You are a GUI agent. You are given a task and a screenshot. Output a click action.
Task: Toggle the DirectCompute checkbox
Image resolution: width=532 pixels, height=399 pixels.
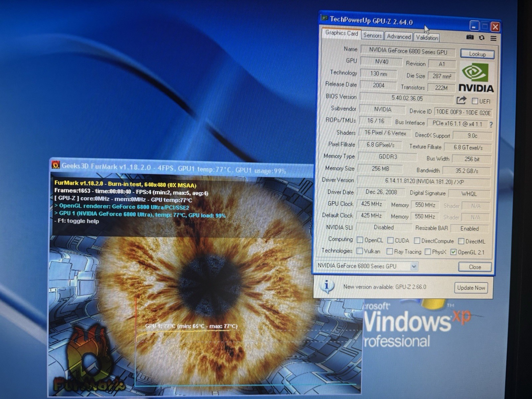pyautogui.click(x=417, y=240)
